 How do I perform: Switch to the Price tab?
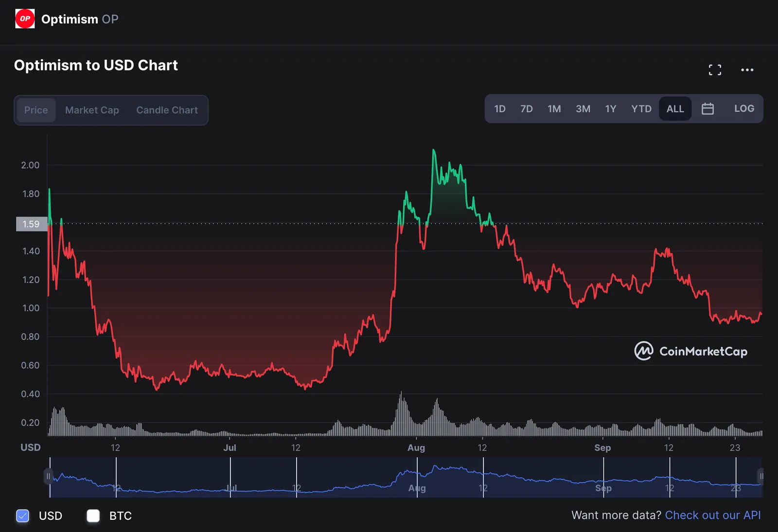click(36, 110)
